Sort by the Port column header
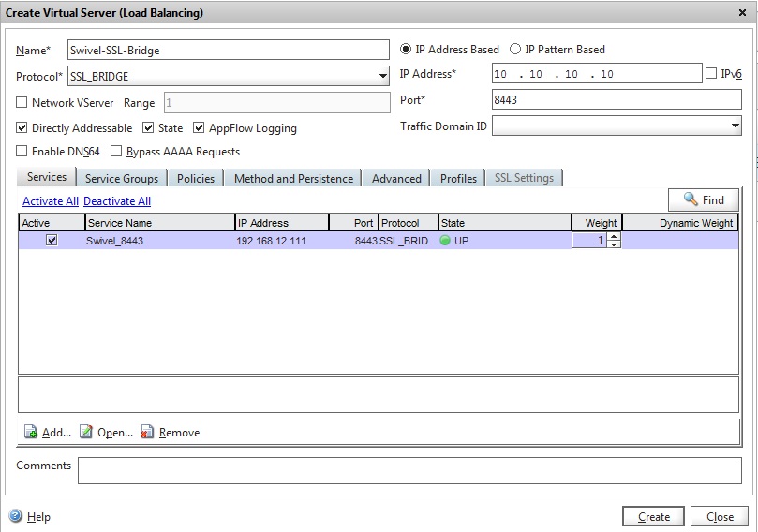The height and width of the screenshot is (532, 758). pos(354,223)
